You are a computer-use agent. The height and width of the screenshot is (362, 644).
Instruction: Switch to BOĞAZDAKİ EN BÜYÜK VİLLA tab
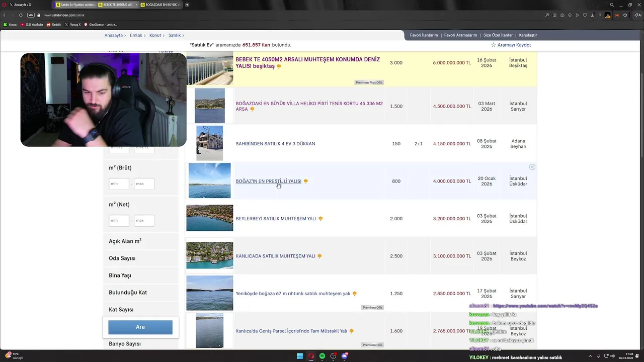(x=160, y=5)
